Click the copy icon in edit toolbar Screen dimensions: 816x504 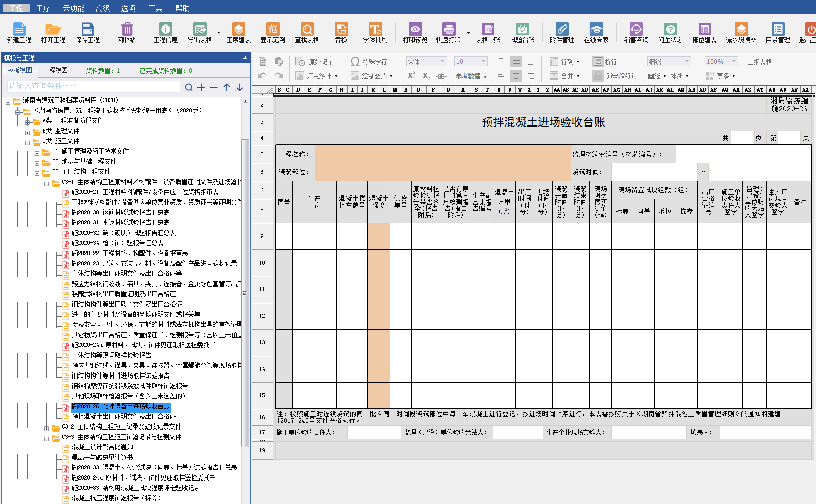(x=263, y=62)
